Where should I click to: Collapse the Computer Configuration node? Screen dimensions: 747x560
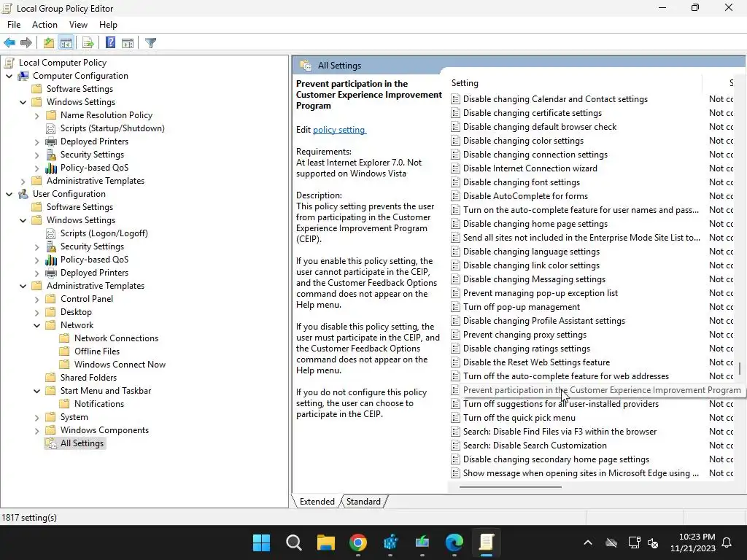[x=9, y=76]
